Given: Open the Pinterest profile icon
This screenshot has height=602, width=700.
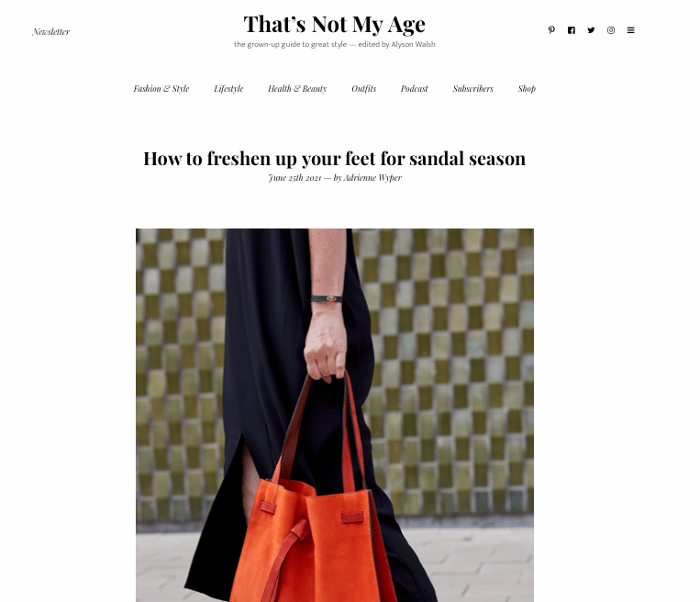Looking at the screenshot, I should click(x=551, y=30).
